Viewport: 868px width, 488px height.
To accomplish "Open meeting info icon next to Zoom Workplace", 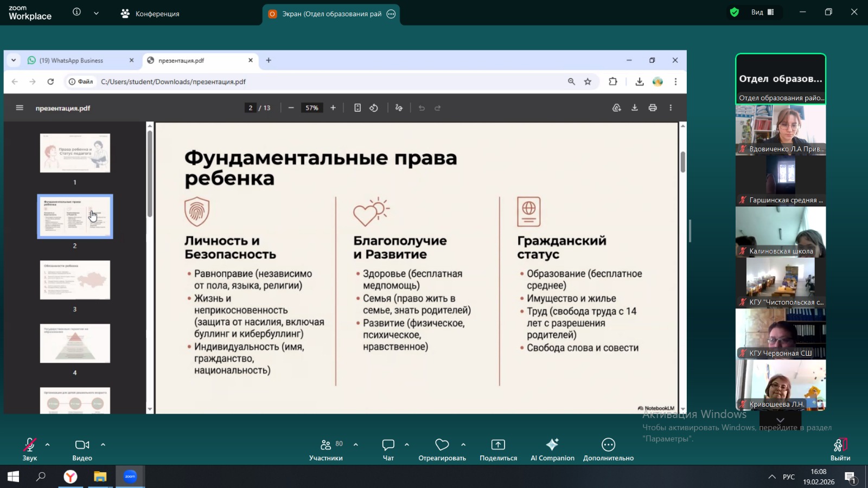I will 77,12.
